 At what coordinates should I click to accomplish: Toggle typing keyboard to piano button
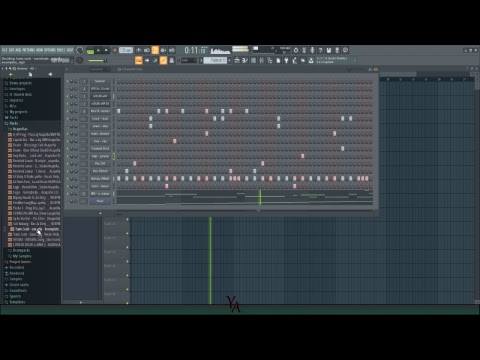click(139, 60)
